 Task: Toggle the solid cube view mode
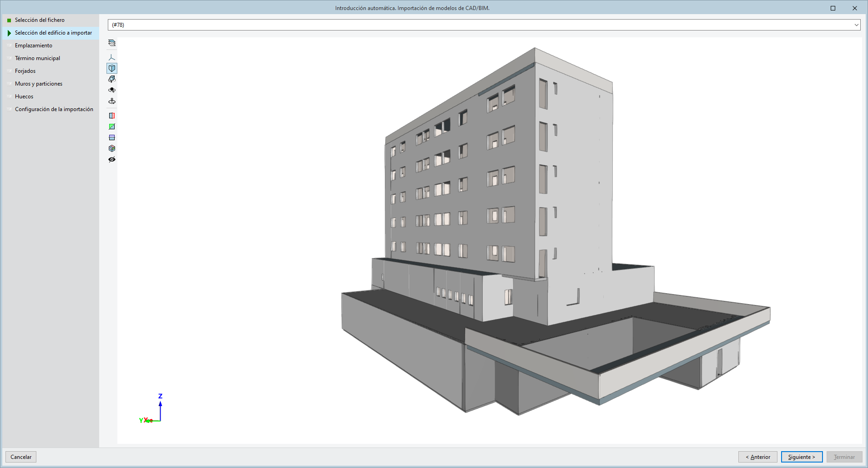pos(112,68)
